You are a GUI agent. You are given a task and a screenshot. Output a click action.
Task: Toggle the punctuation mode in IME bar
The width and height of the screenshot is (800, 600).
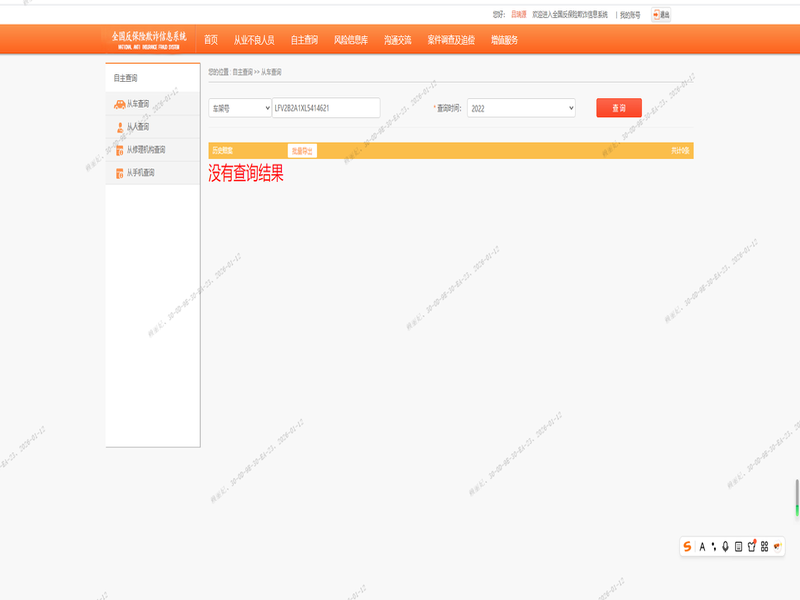tap(713, 546)
